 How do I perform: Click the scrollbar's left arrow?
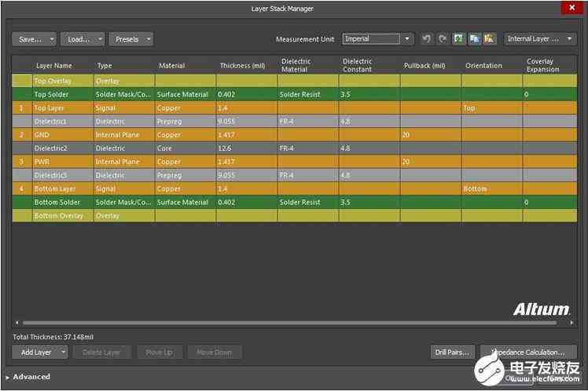17,323
